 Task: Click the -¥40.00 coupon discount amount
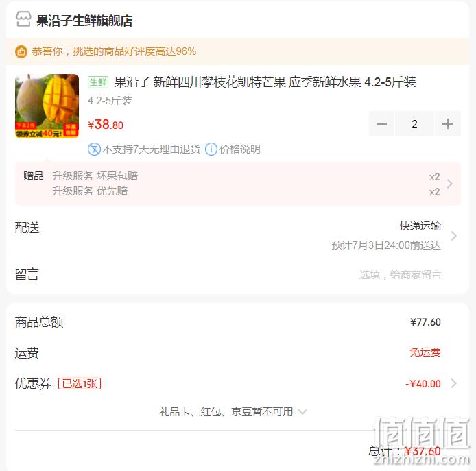coord(423,384)
